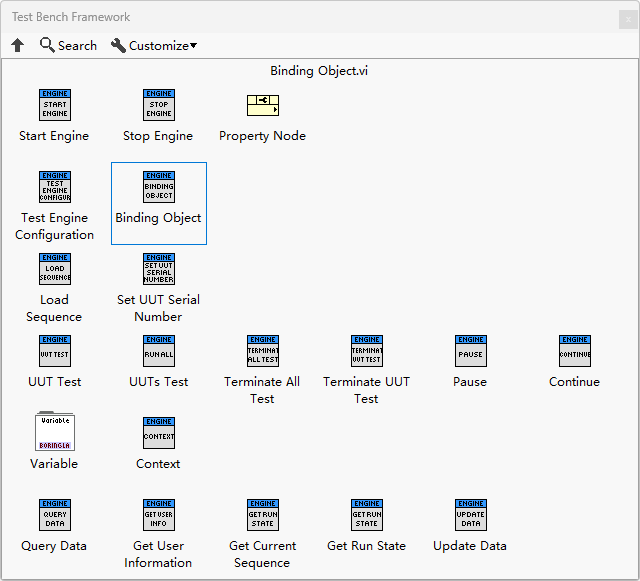The image size is (640, 581).
Task: Select the UUTs Test run-all icon
Action: click(158, 351)
